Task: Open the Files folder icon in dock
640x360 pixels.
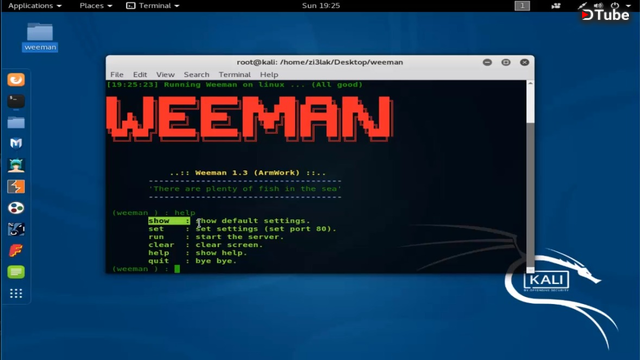Action: (x=16, y=122)
